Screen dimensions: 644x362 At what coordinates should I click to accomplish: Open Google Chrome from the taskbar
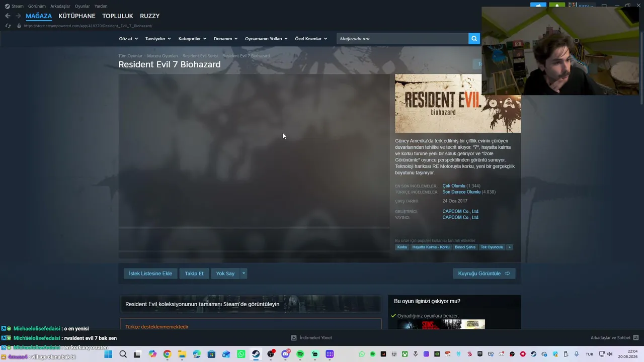167,354
